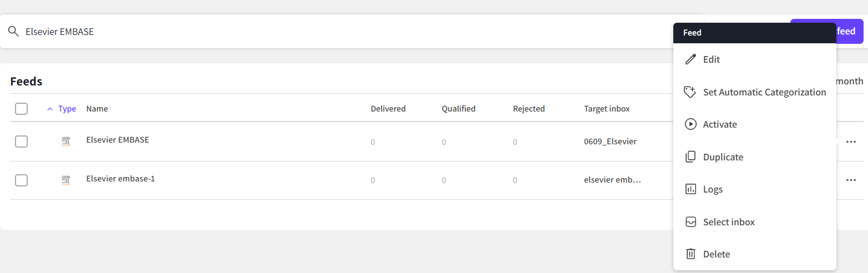Open more options for Elsevier embase-1 row
The height and width of the screenshot is (273, 868).
[x=851, y=180]
